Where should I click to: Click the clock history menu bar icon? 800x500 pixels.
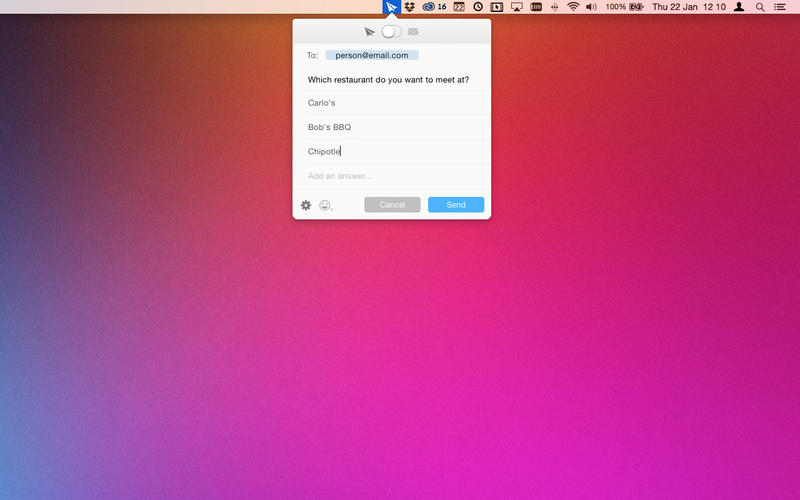point(478,7)
